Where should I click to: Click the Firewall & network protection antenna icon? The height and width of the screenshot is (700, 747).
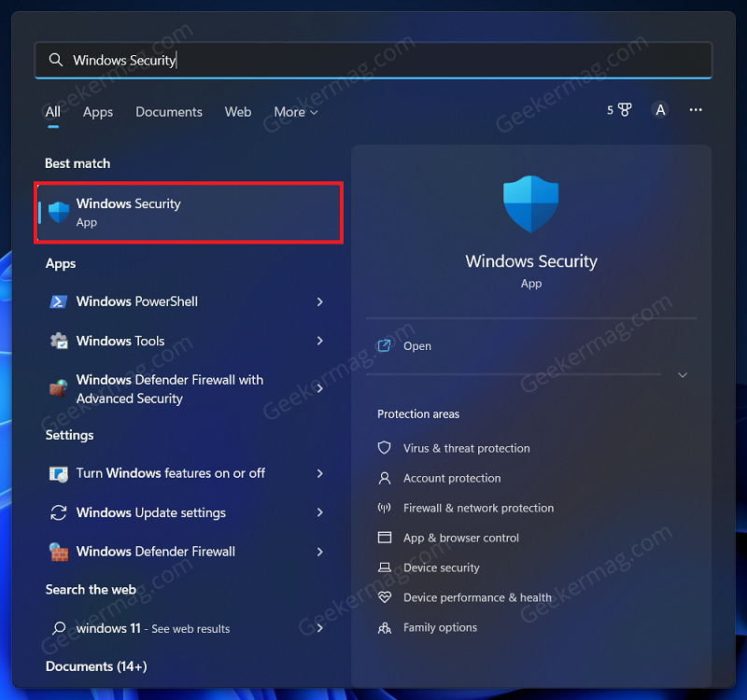click(x=385, y=508)
